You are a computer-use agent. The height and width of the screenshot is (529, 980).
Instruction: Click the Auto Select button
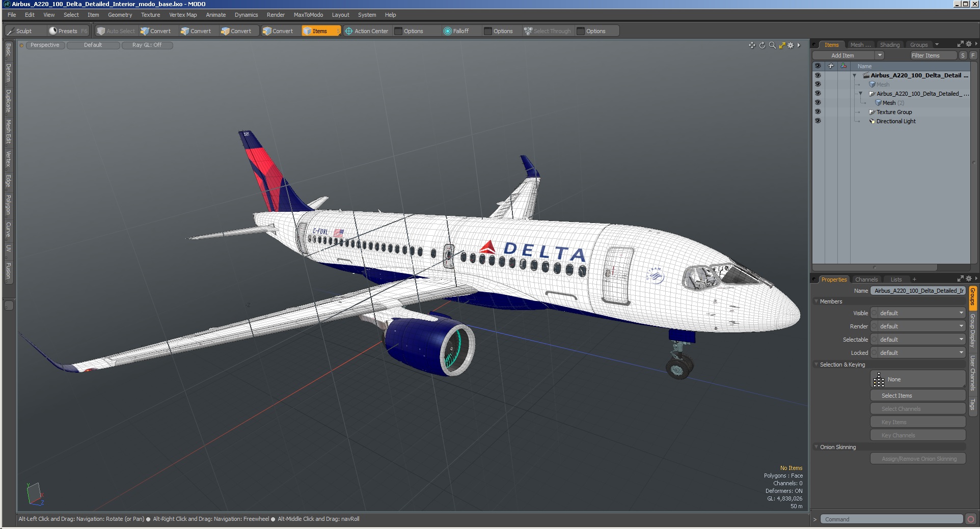coord(116,31)
